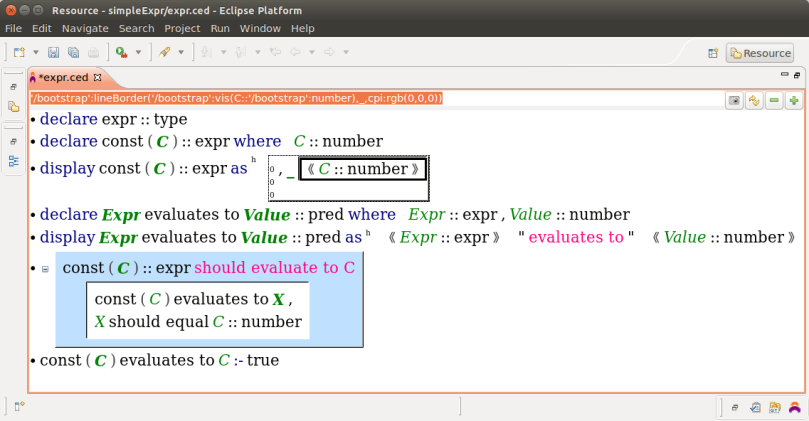The image size is (809, 421).
Task: Open the Project menu
Action: coord(182,29)
